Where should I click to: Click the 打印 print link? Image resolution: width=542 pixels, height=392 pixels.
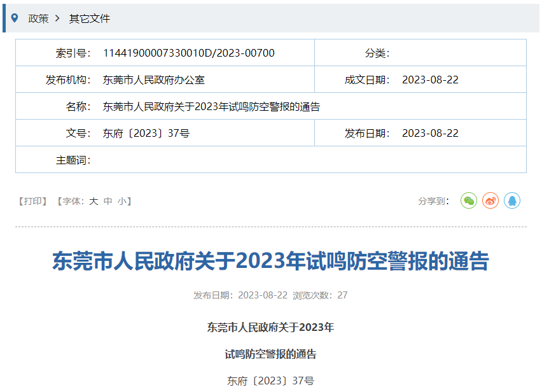(32, 201)
